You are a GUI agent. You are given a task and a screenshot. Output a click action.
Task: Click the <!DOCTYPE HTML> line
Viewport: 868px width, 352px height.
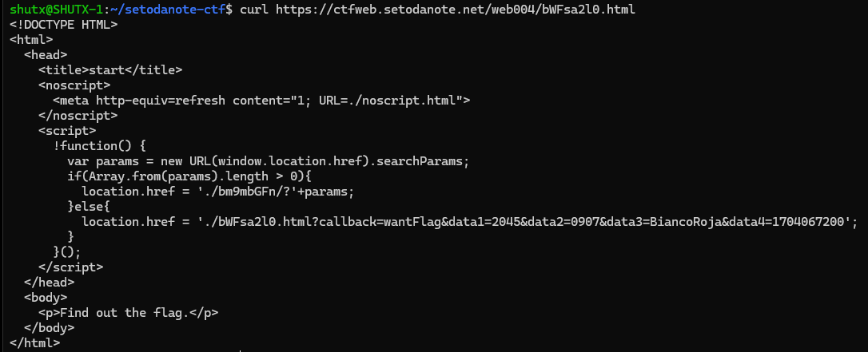(x=64, y=25)
